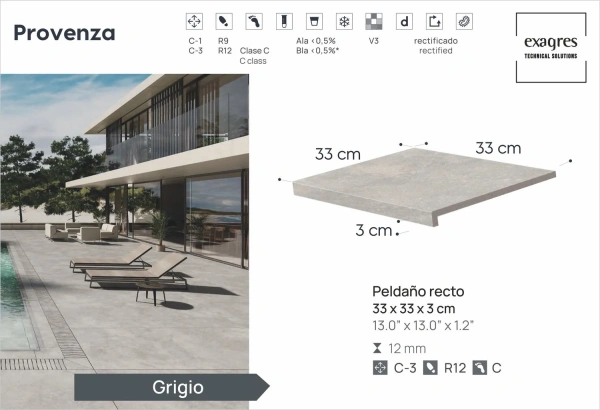This screenshot has height=410, width=600.
Task: Click the rectified edge icon
Action: point(433,21)
